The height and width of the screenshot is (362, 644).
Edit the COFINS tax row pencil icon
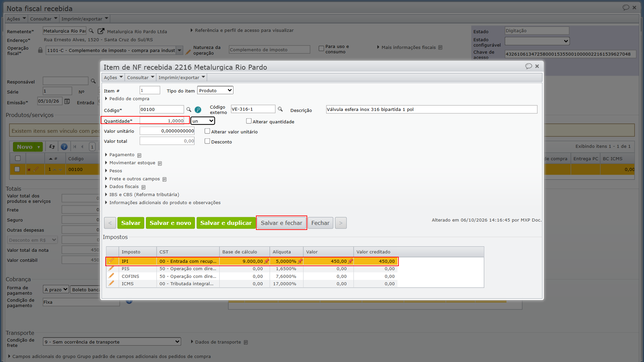pos(111,276)
